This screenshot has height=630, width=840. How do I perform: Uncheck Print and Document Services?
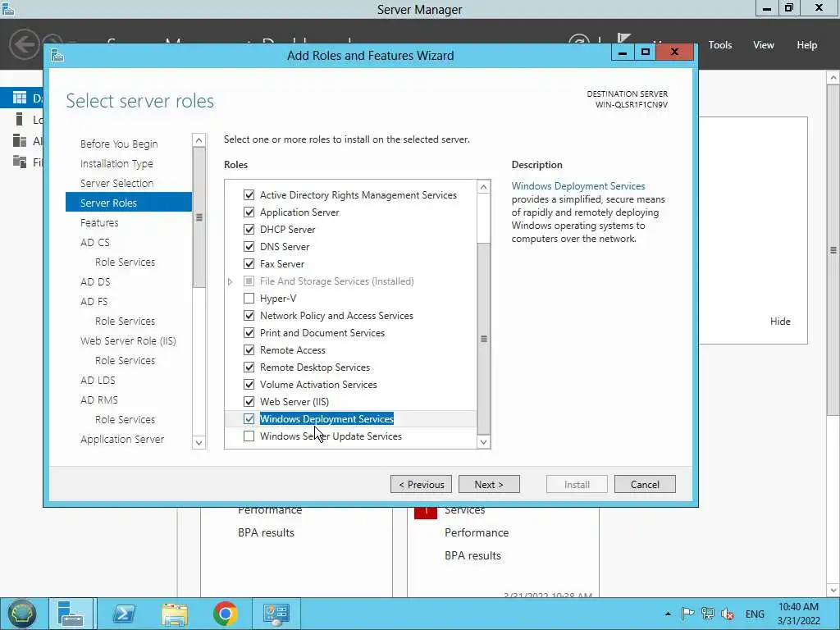[x=249, y=333]
